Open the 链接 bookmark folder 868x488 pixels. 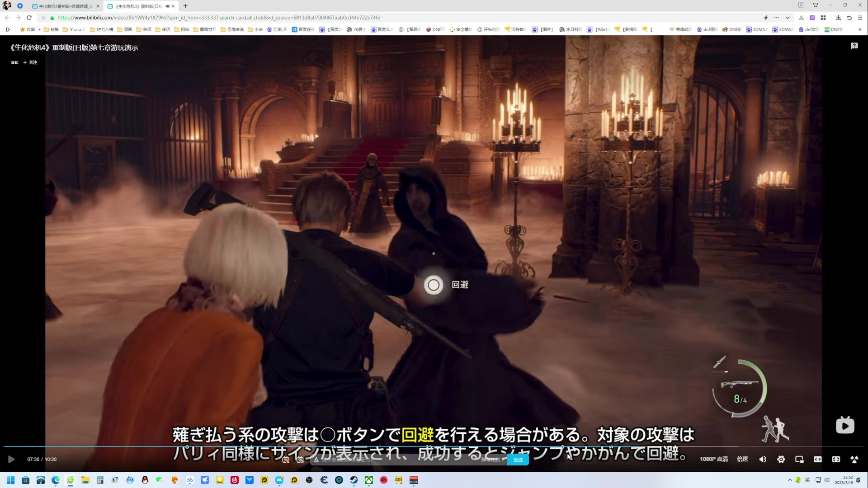[x=51, y=29]
